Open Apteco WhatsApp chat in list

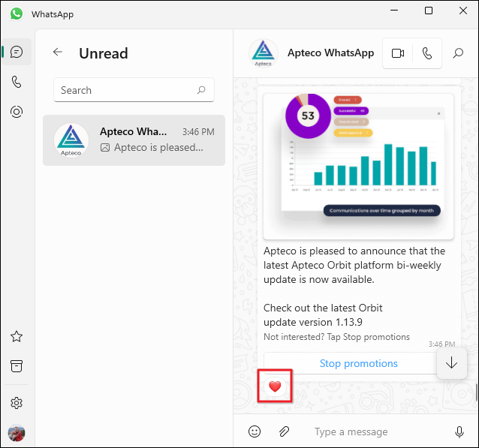(134, 140)
